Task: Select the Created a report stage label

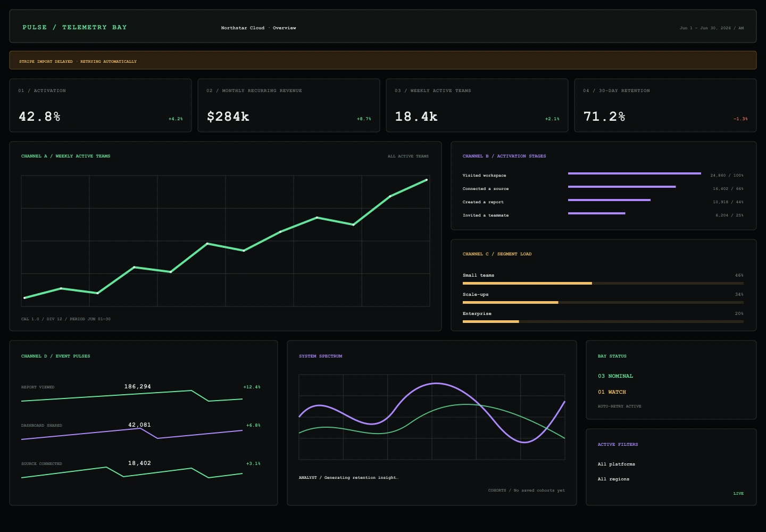Action: 483,202
